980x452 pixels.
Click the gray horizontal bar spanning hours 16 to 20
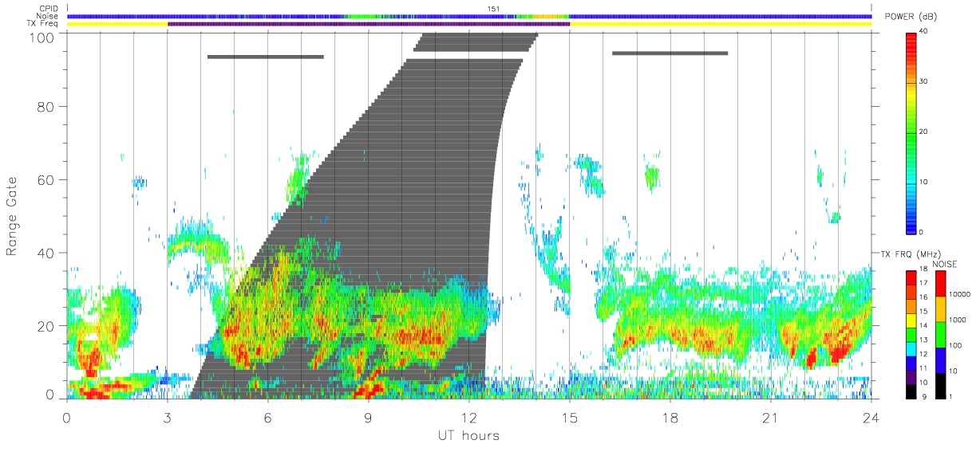[x=670, y=53]
